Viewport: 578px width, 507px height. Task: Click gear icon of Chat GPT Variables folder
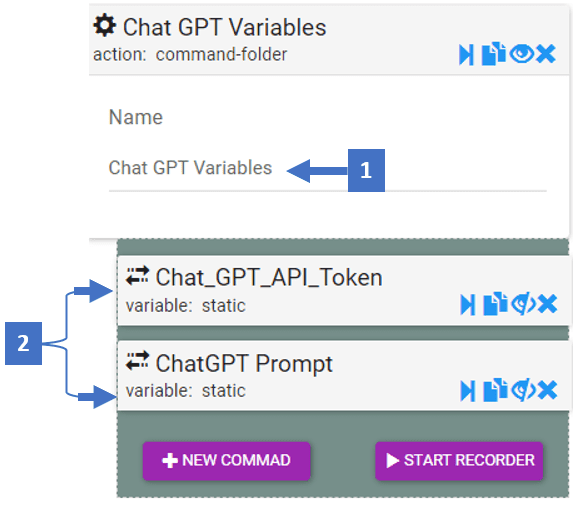pos(105,26)
